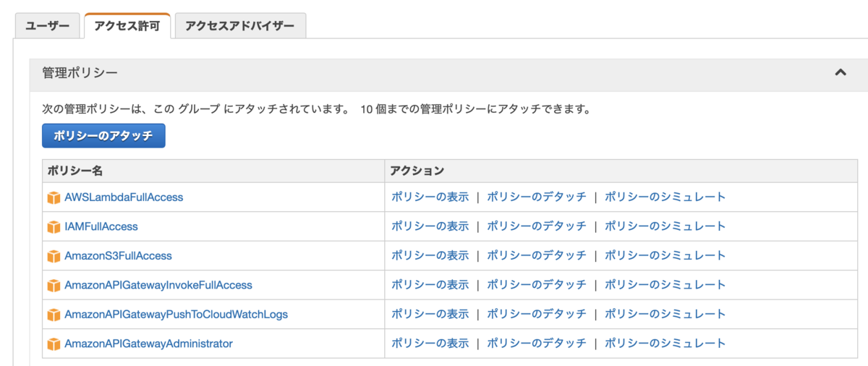Select the アクセス許可 tab
This screenshot has width=868, height=366.
(127, 26)
